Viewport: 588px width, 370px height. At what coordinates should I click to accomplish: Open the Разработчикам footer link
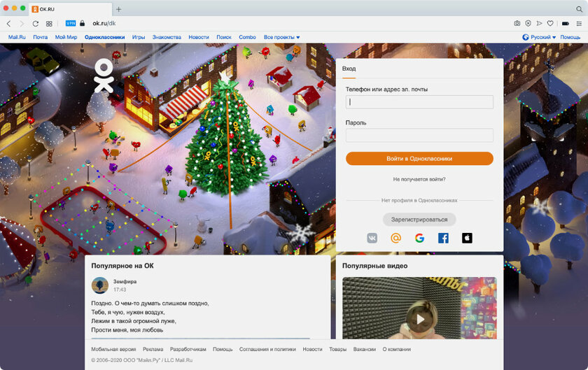(x=188, y=350)
